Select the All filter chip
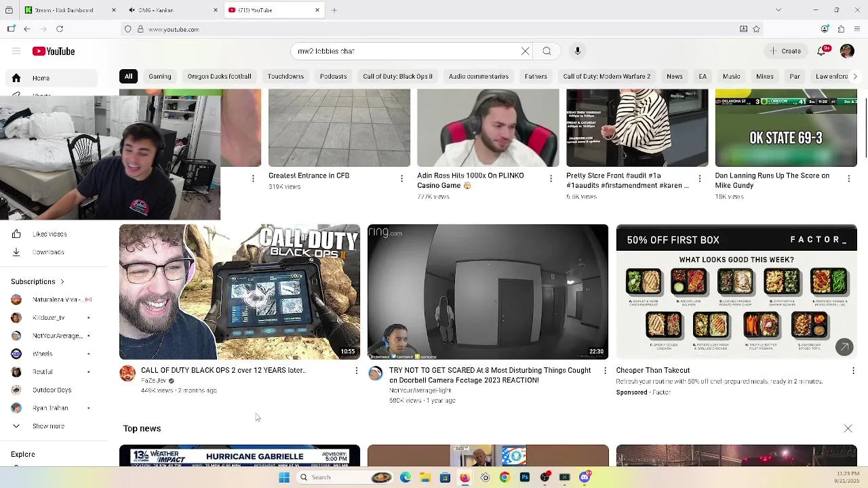This screenshot has width=868, height=488. click(x=128, y=77)
